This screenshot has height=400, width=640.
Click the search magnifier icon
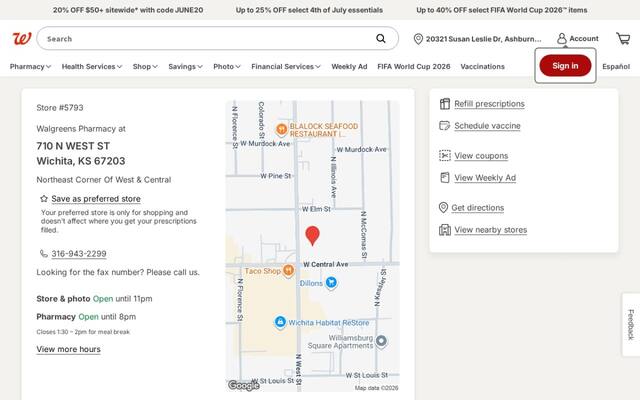[x=380, y=38]
